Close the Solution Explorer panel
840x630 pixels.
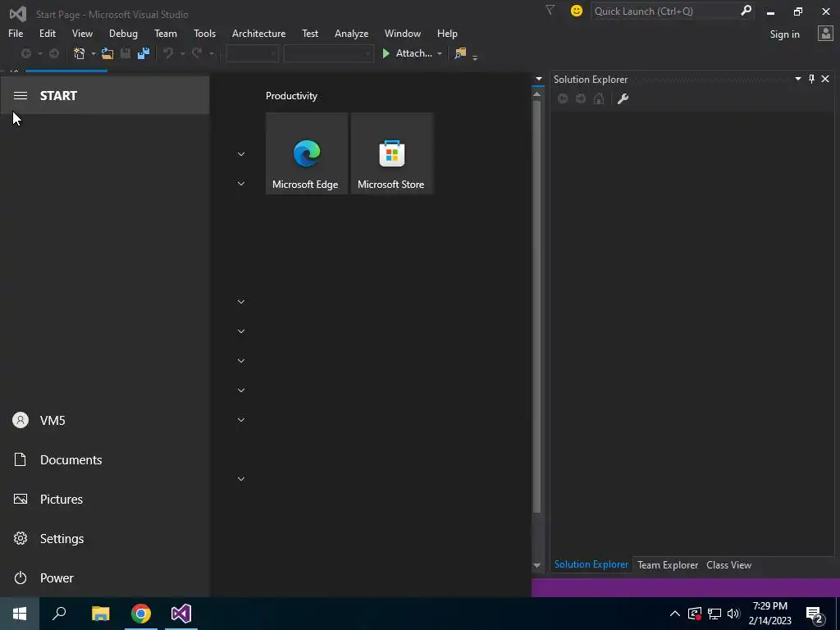tap(825, 79)
